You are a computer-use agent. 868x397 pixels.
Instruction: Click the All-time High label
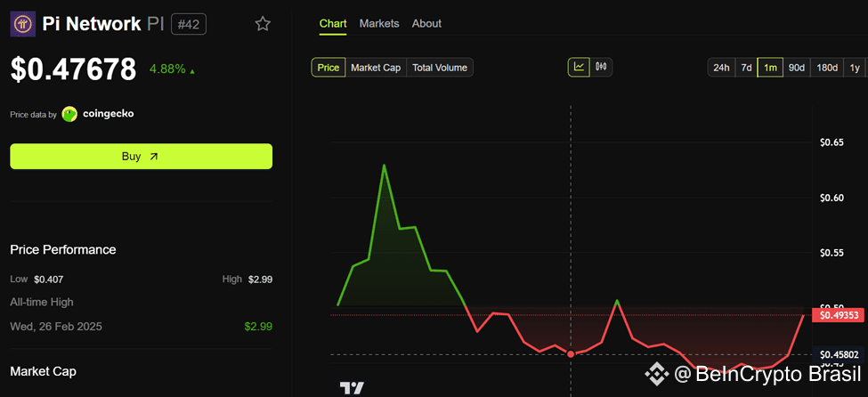pos(42,303)
